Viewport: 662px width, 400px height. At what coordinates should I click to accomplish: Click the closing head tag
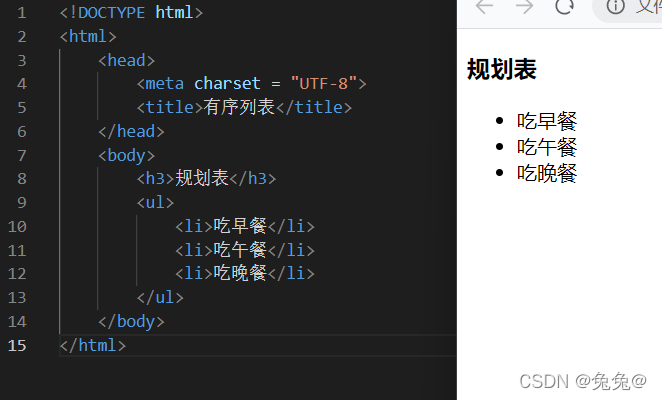coord(131,131)
